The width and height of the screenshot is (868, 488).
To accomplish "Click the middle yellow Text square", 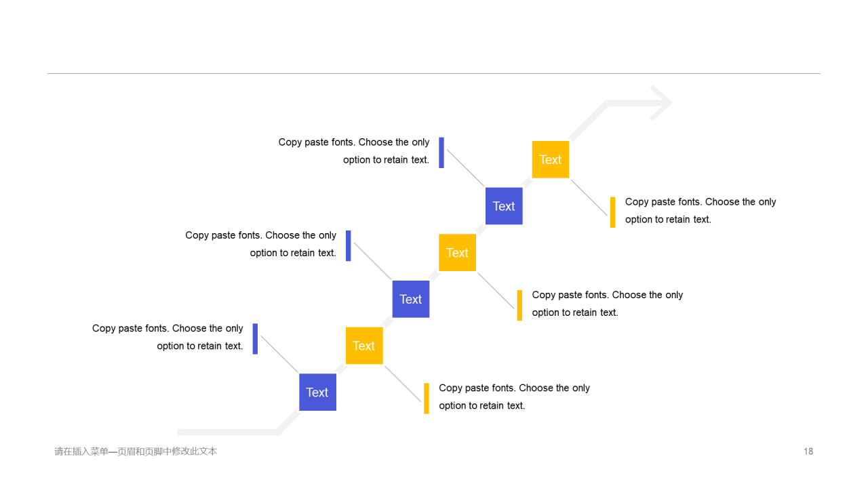I will 457,253.
